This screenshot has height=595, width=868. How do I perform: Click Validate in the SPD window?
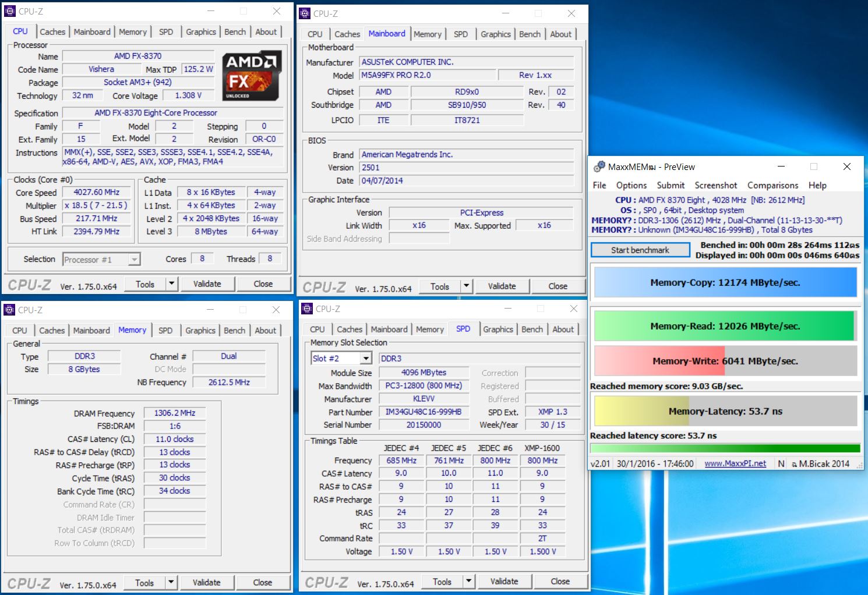(x=504, y=582)
